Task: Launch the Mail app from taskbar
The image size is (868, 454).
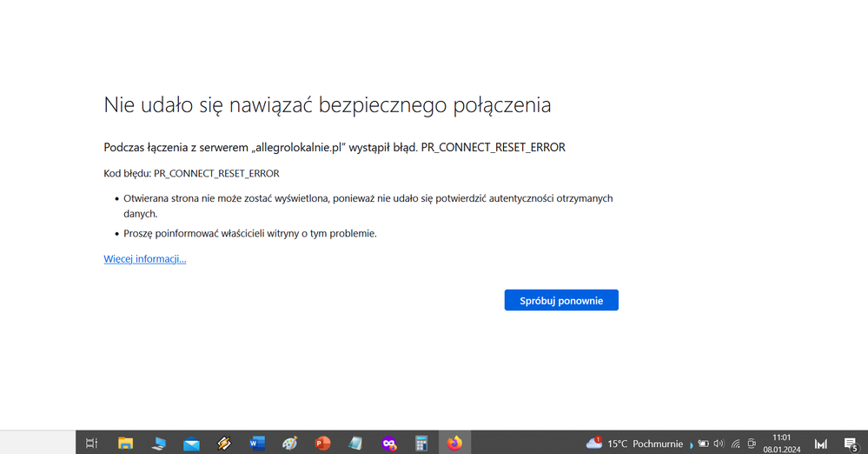Action: point(191,444)
